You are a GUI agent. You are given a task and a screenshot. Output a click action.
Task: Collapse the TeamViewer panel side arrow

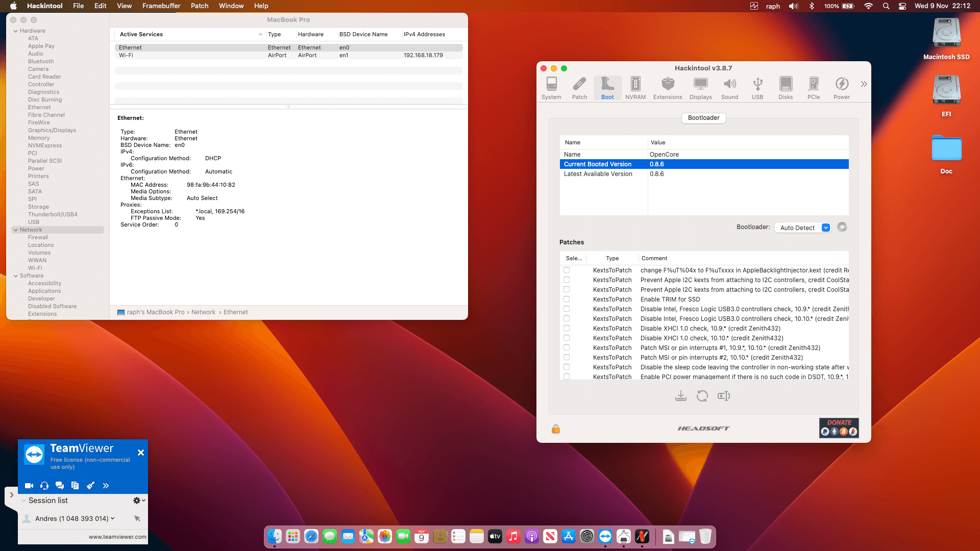[x=11, y=495]
